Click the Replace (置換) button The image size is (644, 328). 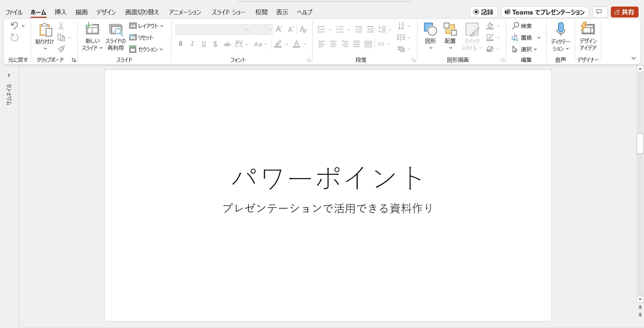(522, 37)
